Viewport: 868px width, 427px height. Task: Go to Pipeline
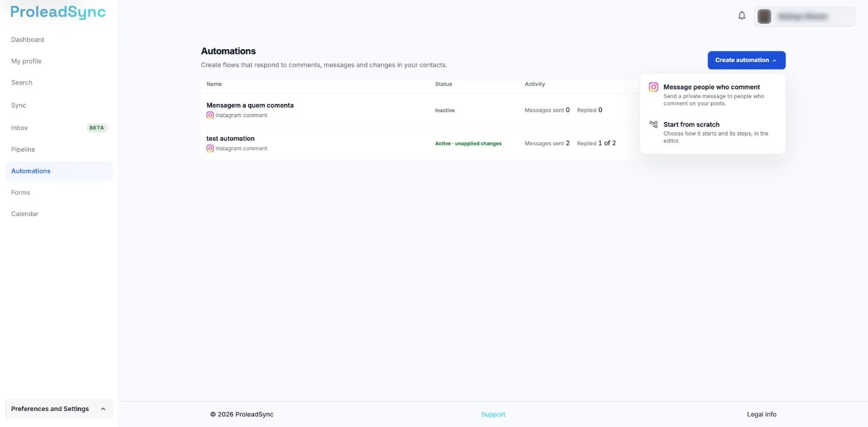(23, 149)
